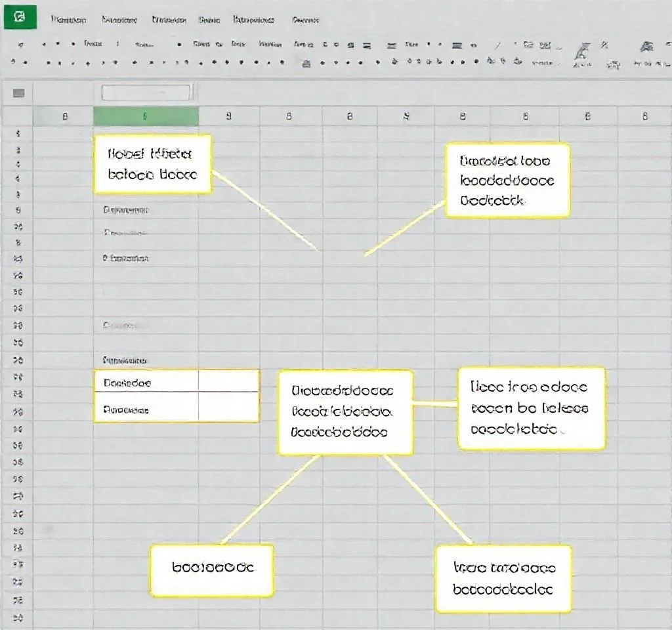
Task: Select the column header left of the green one
Action: tap(64, 117)
